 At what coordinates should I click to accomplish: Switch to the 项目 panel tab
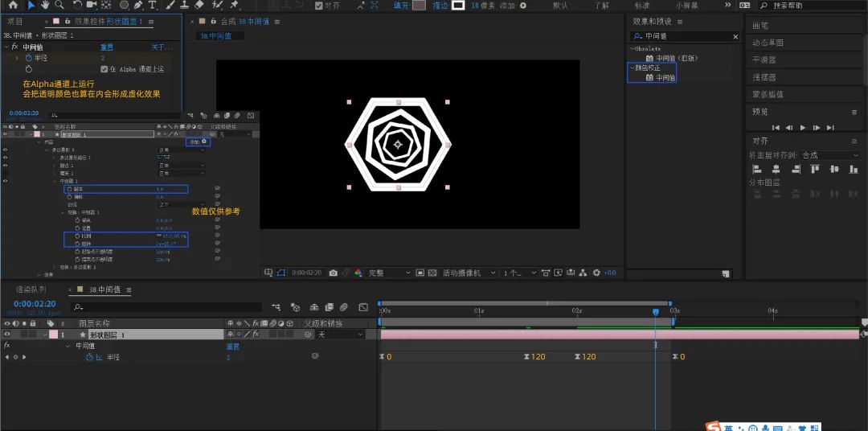(15, 21)
